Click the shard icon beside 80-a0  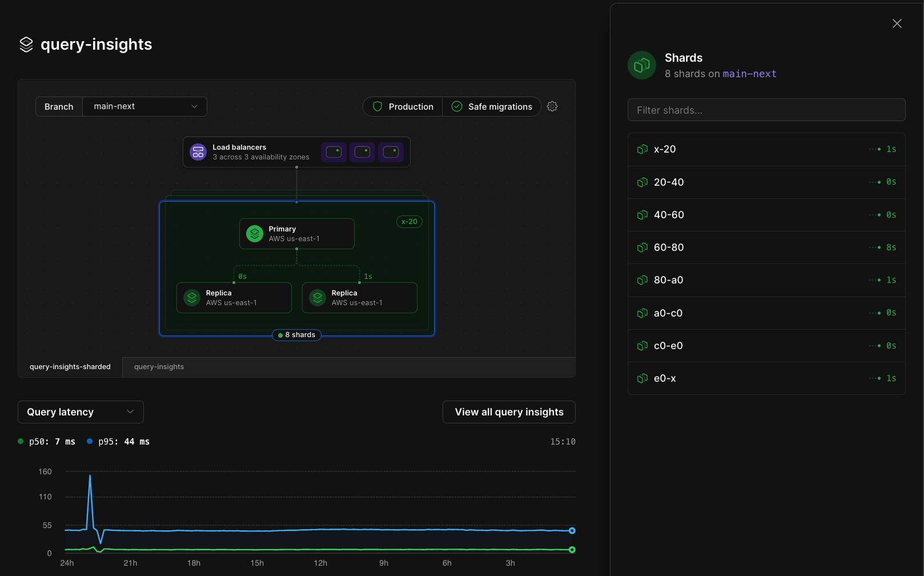pyautogui.click(x=642, y=280)
